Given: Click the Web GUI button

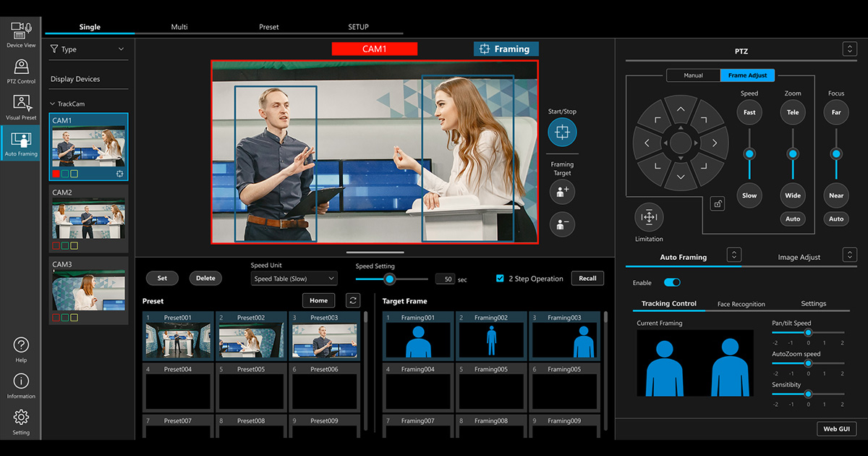Looking at the screenshot, I should pyautogui.click(x=836, y=428).
